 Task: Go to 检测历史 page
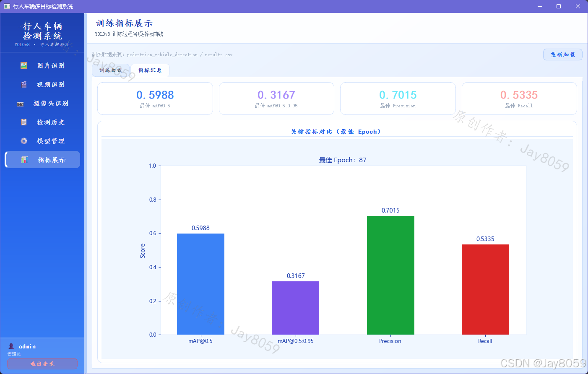pos(42,122)
